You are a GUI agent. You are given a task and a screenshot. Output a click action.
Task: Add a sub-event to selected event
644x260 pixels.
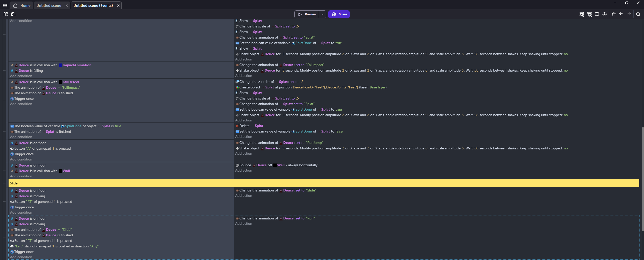pos(589,14)
